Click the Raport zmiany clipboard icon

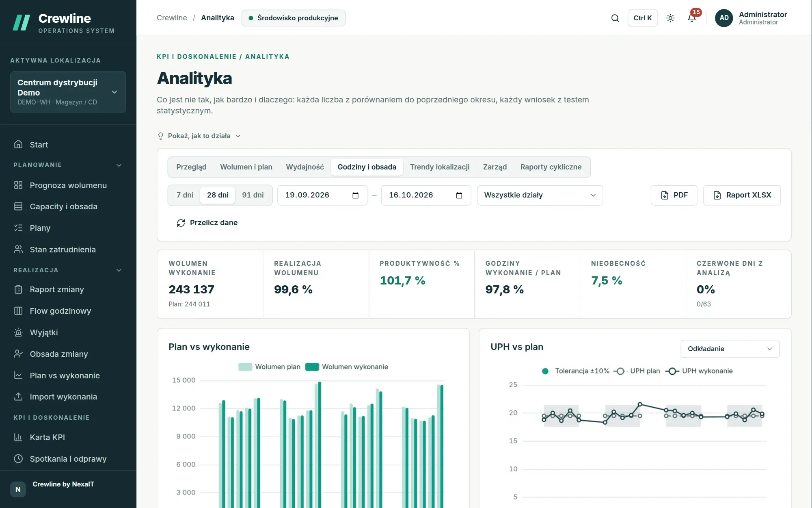tap(18, 289)
